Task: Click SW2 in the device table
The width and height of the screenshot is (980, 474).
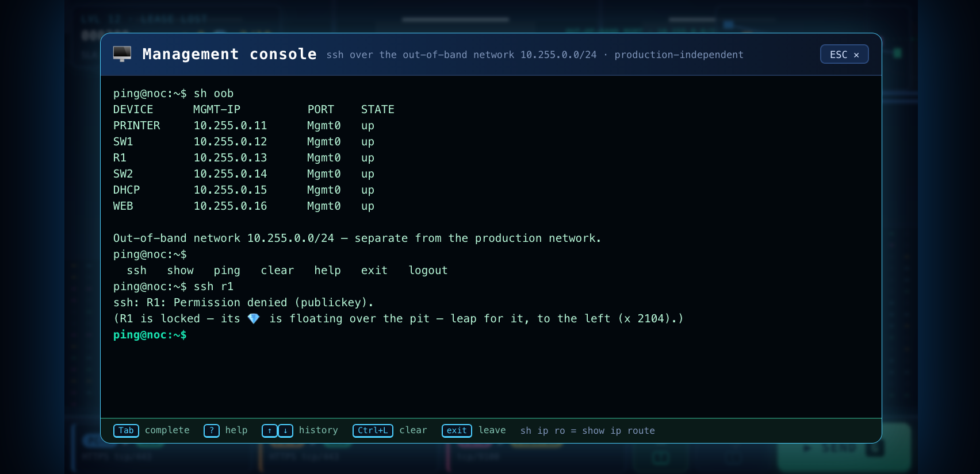Action: click(x=123, y=174)
